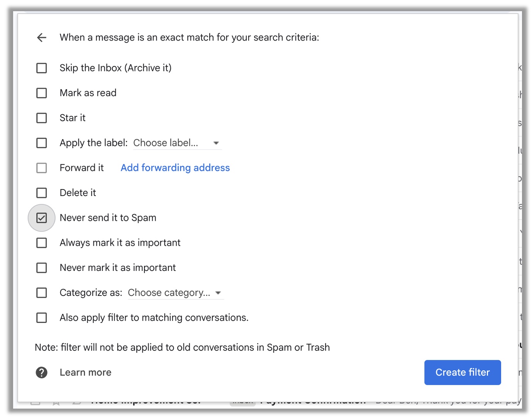Open the Learn more link
The height and width of the screenshot is (419, 532).
[85, 372]
